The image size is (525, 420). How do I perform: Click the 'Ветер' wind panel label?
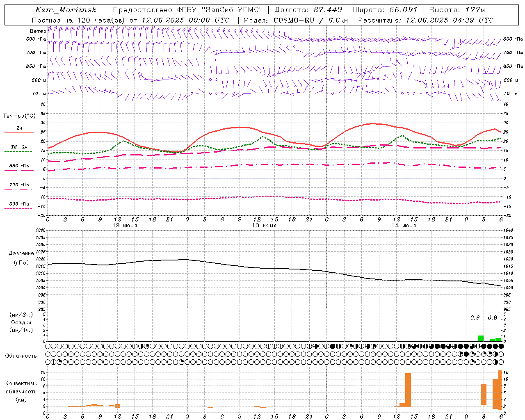coord(38,31)
